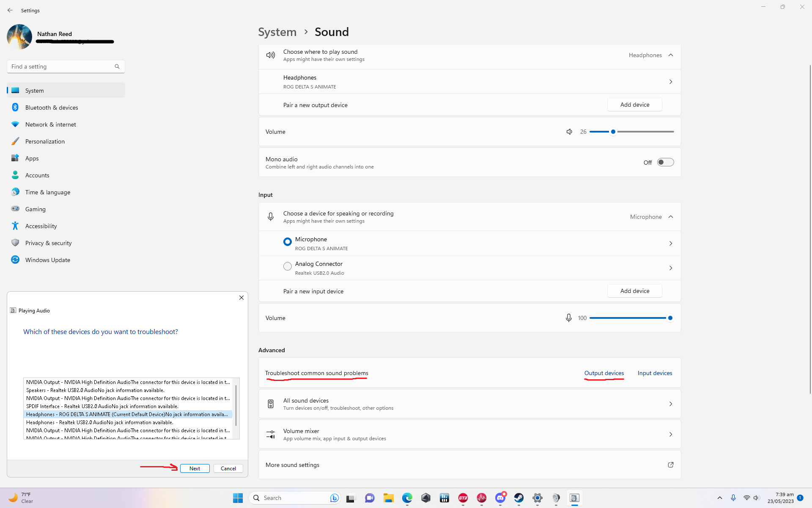Select the Analog Connector input radio button
812x508 pixels.
[x=288, y=266]
